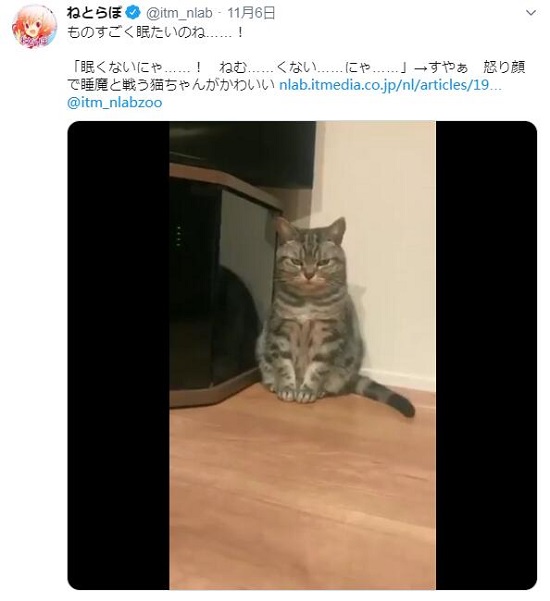This screenshot has width=550, height=601.
Task: Click the verified badge next to ねとらぼ
Action: click(133, 13)
